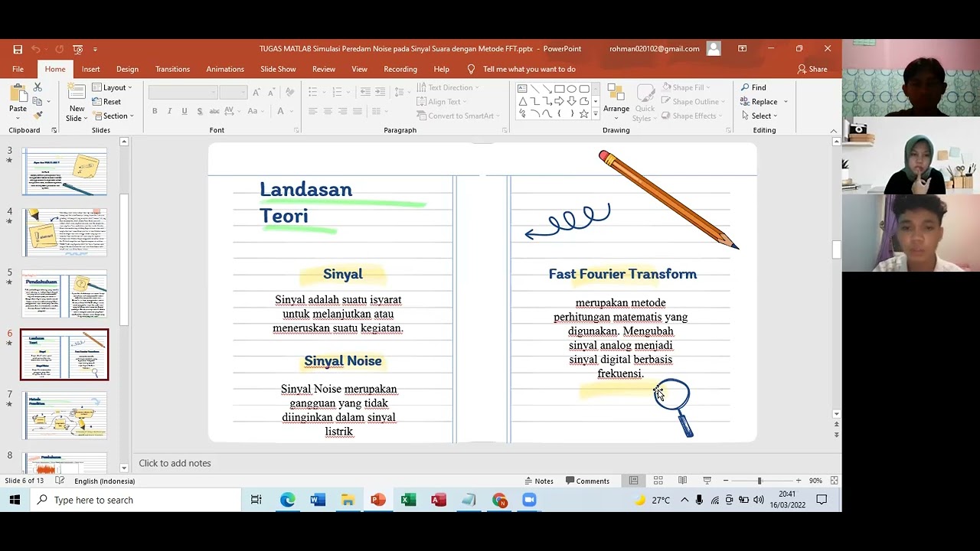This screenshot has width=980, height=551.
Task: Toggle Italic formatting
Action: [x=169, y=111]
